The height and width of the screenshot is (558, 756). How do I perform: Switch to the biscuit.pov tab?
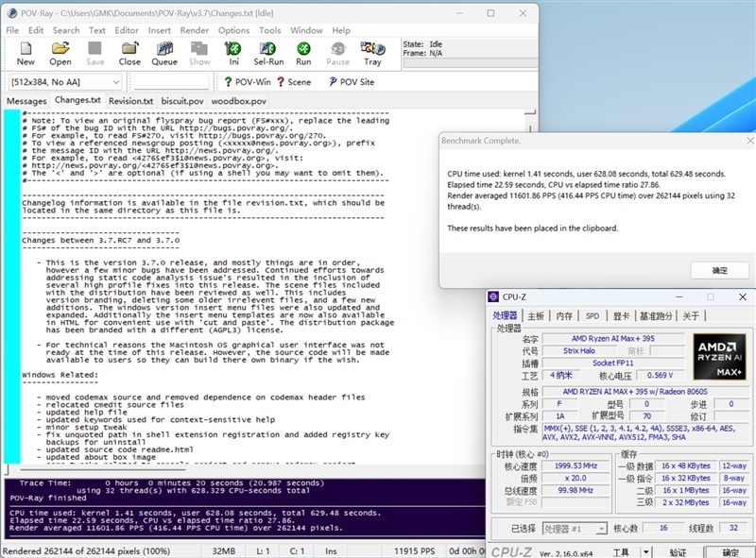click(x=182, y=101)
